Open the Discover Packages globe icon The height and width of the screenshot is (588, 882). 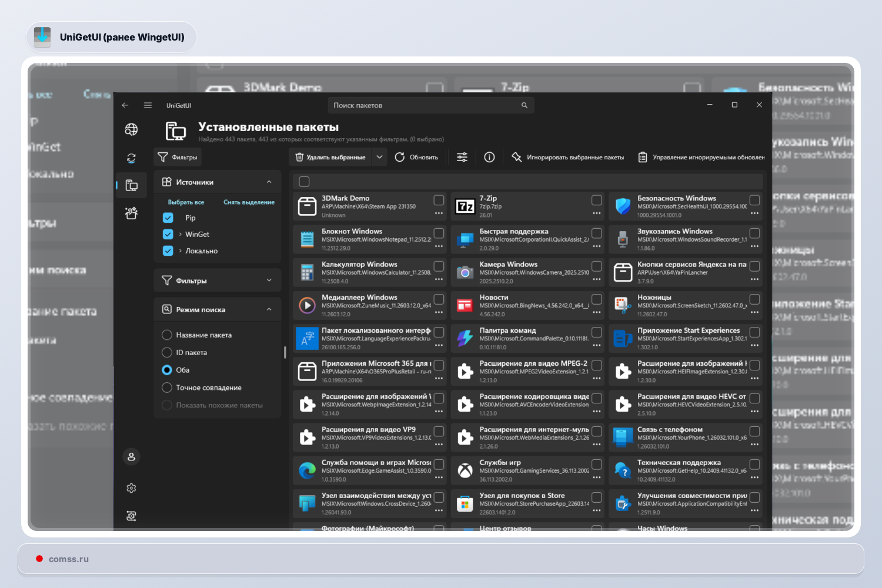131,129
